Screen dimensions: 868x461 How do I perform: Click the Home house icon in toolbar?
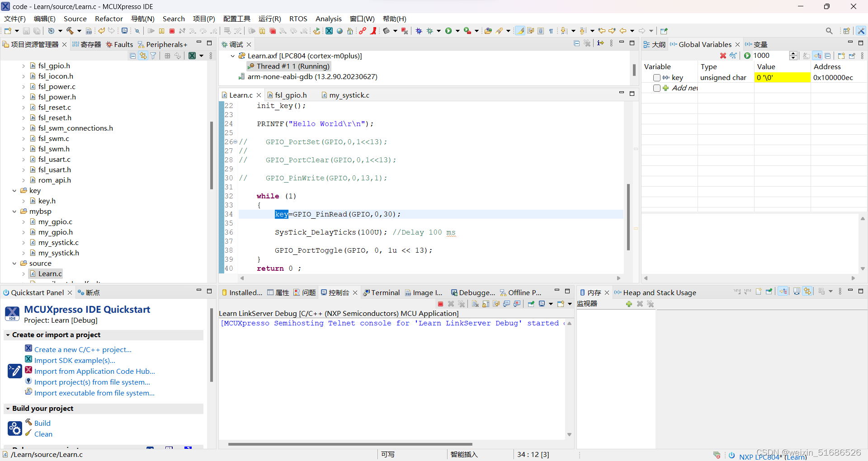[350, 31]
